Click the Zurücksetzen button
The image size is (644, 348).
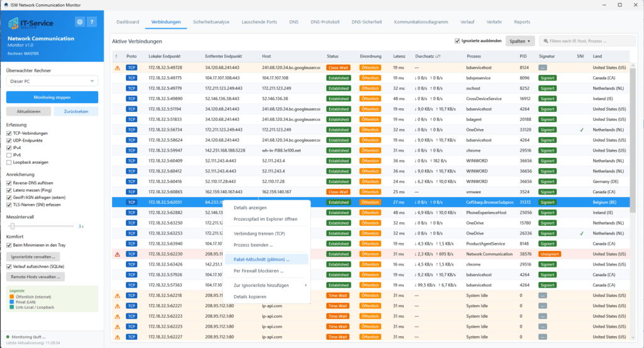pyautogui.click(x=76, y=111)
